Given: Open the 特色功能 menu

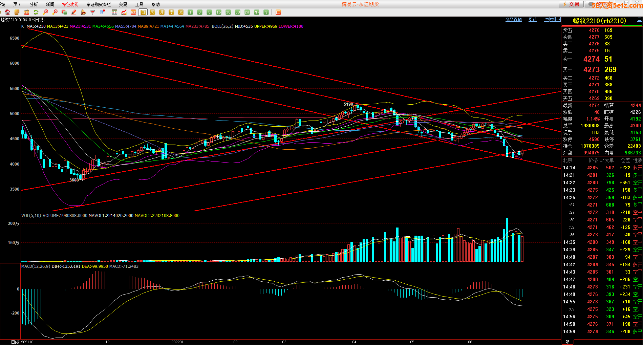Looking at the screenshot, I should click(70, 4).
